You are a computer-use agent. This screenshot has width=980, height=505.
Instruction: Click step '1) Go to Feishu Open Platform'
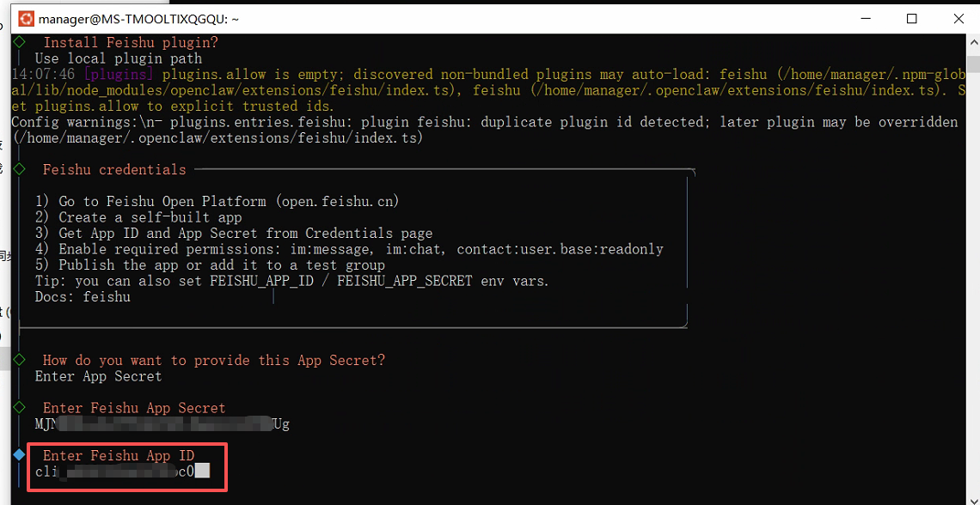click(x=217, y=202)
